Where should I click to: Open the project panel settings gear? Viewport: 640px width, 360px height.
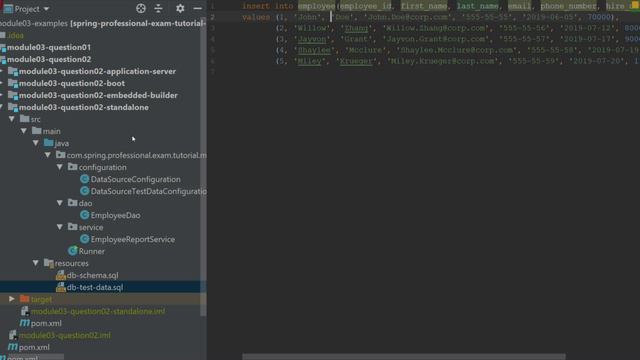point(180,8)
